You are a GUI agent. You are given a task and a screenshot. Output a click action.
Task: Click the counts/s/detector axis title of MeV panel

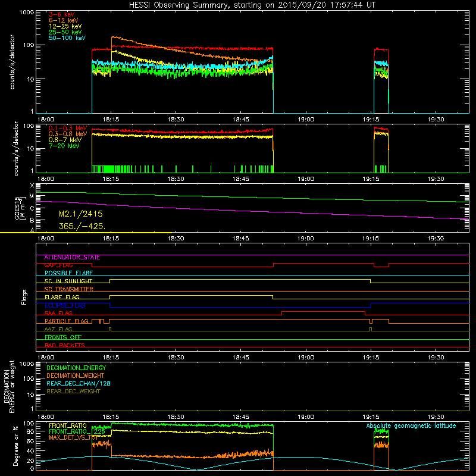tap(16, 148)
